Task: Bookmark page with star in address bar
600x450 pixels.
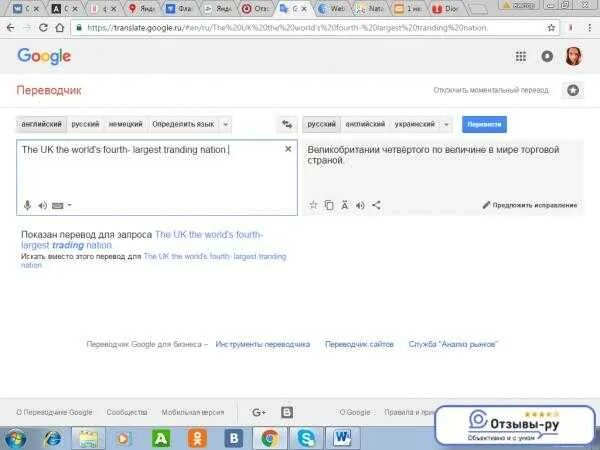Action: [551, 28]
